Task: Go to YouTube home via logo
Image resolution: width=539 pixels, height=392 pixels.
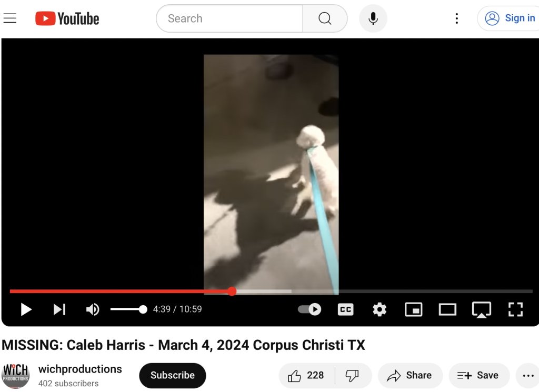Action: [x=67, y=18]
